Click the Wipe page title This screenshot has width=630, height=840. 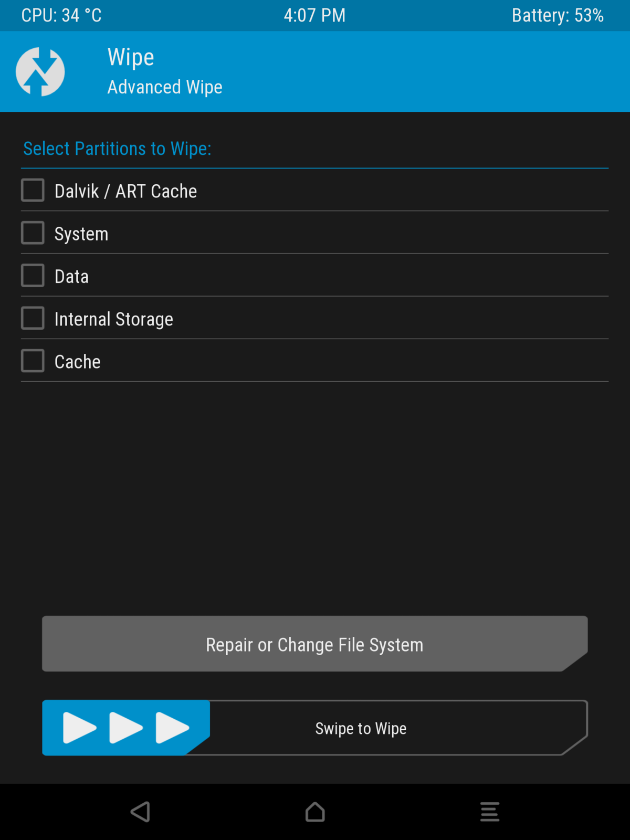click(x=131, y=57)
